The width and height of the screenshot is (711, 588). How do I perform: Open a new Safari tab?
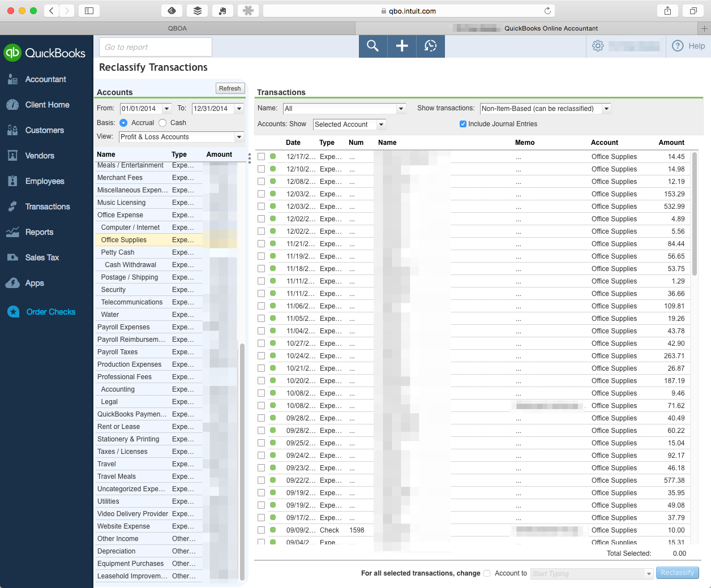tap(704, 28)
